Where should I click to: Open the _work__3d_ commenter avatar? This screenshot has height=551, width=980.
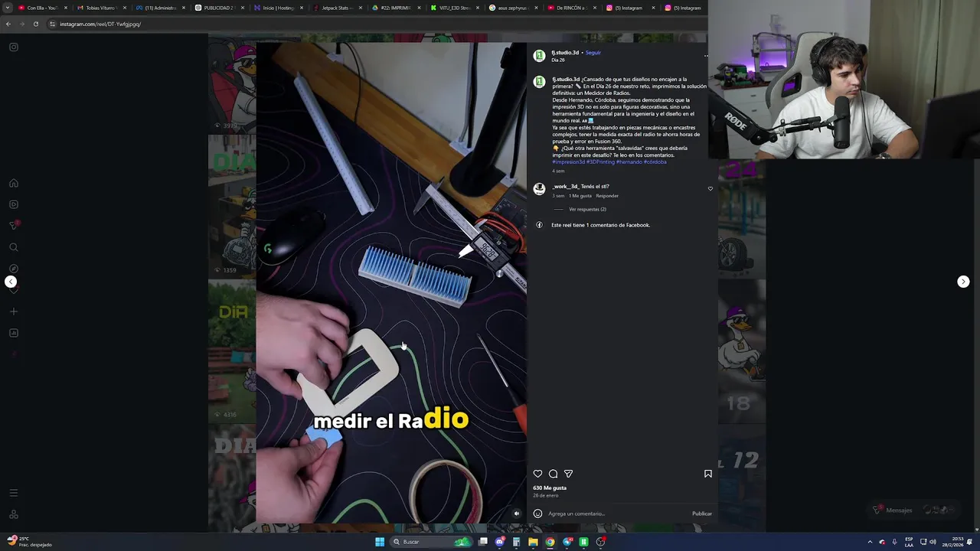pos(539,189)
